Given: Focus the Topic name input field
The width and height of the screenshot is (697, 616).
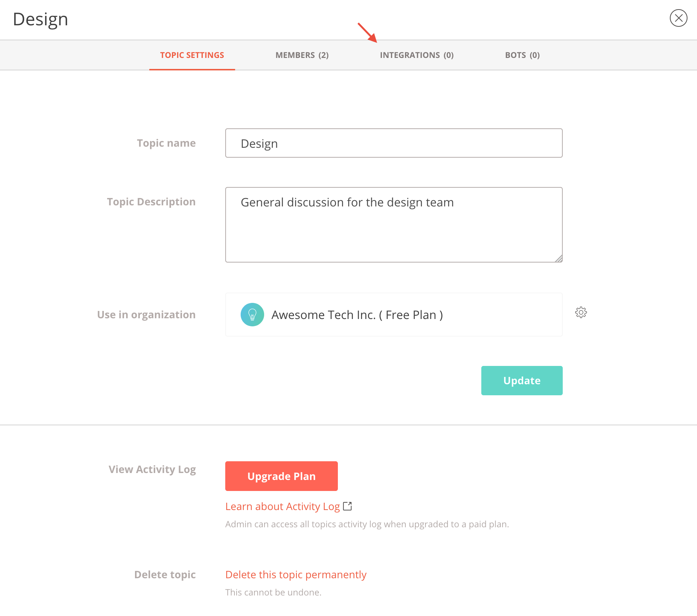Looking at the screenshot, I should point(394,143).
